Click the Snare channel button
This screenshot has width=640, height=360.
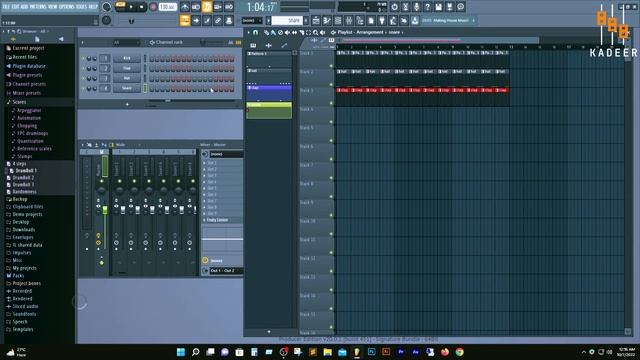[x=127, y=88]
